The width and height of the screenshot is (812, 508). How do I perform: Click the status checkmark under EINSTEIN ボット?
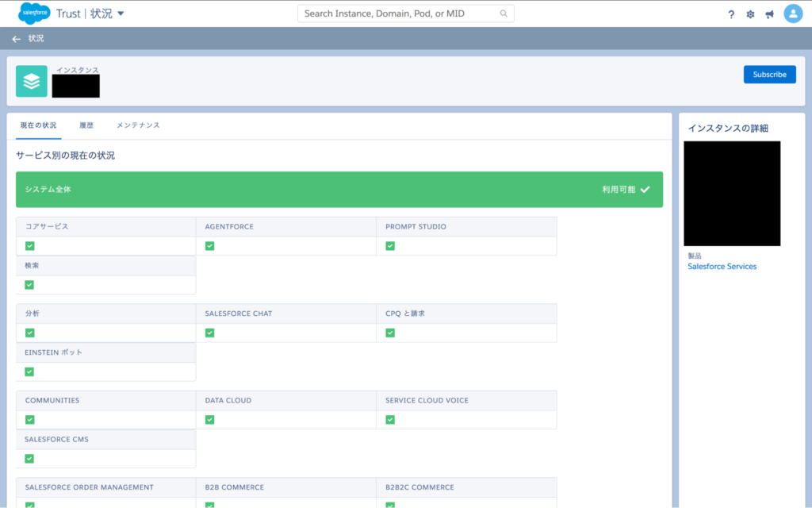pos(29,371)
